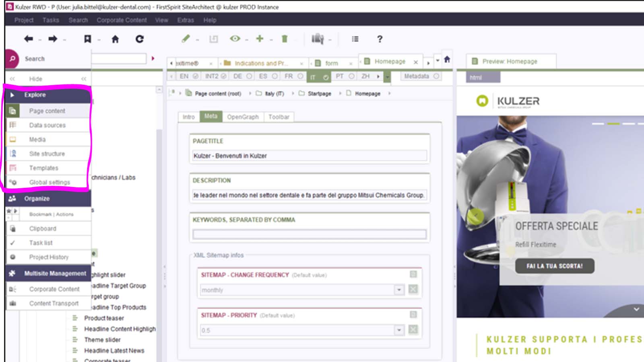The width and height of the screenshot is (644, 362).
Task: Open the Clipboard panel icon
Action: click(x=13, y=228)
